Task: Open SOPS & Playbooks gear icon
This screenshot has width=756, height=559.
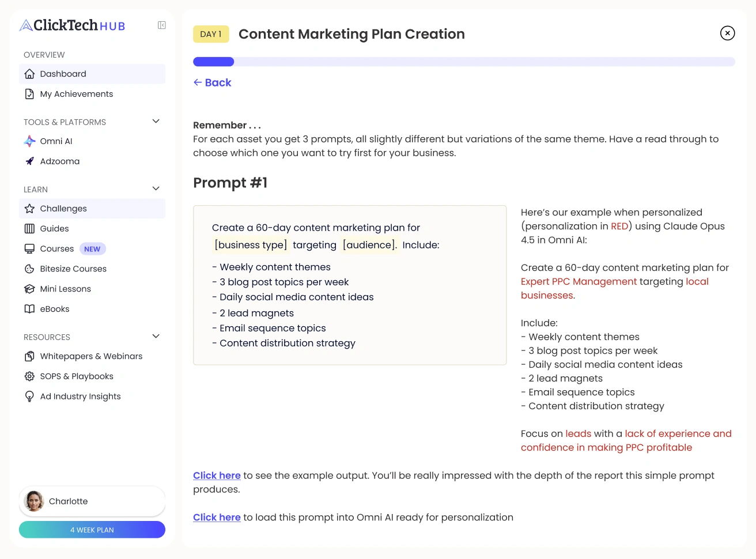Action: (x=29, y=376)
